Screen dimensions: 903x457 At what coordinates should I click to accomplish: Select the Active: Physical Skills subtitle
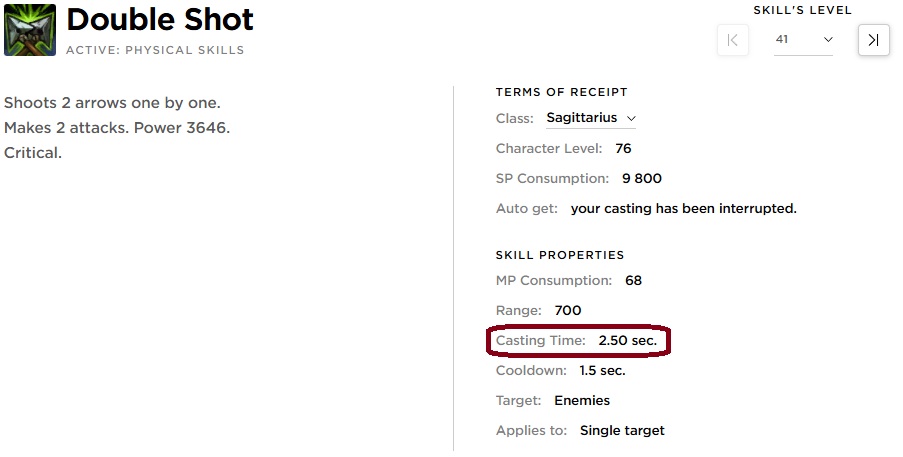click(x=155, y=49)
